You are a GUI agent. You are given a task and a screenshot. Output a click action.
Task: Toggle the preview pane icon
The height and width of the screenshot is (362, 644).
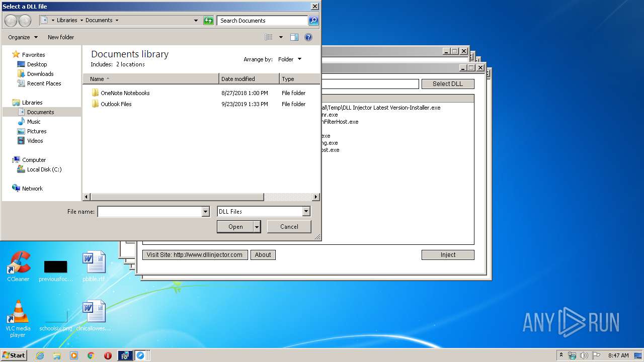click(x=294, y=37)
